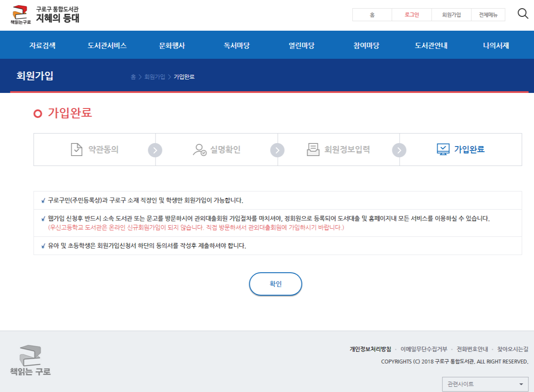Click the 홈 breadcrumb link

[133, 77]
